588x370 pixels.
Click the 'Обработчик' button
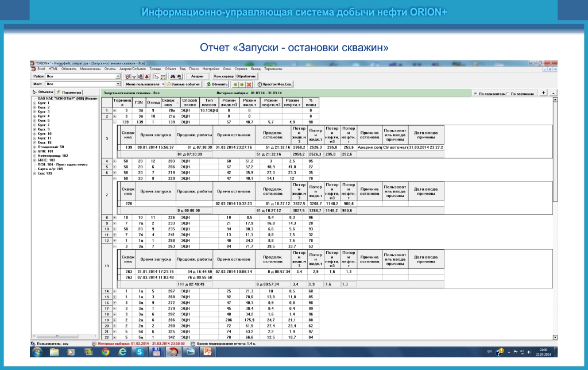point(246,76)
